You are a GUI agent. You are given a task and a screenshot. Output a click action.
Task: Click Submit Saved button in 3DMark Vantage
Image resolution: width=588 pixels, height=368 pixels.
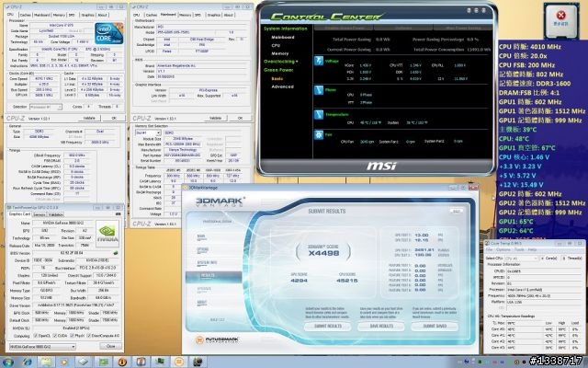[x=435, y=326]
